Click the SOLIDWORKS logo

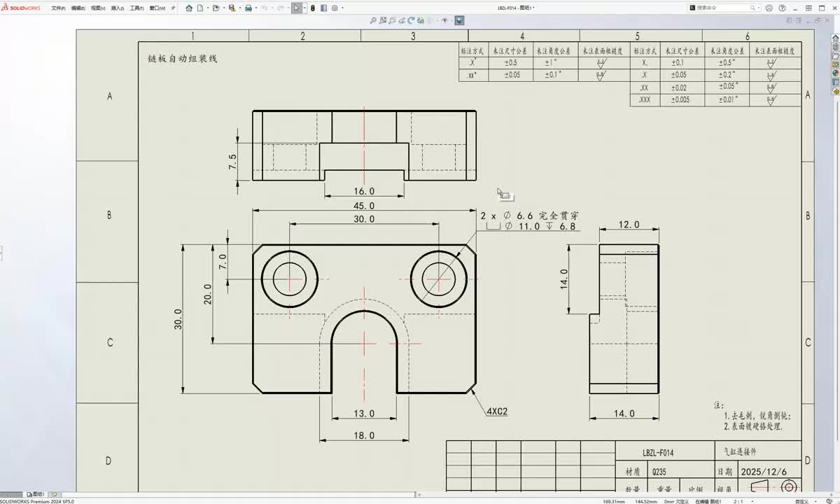pyautogui.click(x=21, y=8)
